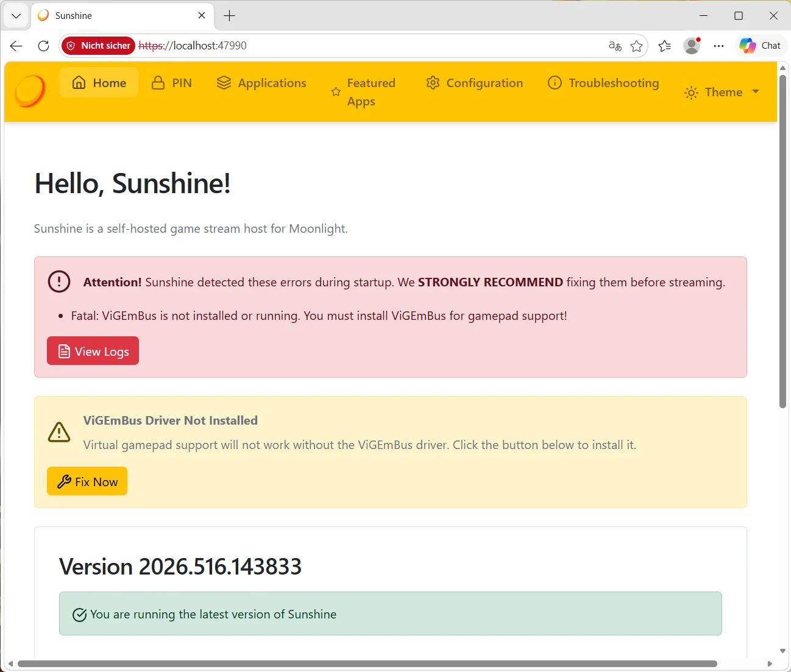Screen dimensions: 791x672
Task: Click the scroll-right arrow of horizontal scrollbar
Action: pyautogui.click(x=770, y=663)
